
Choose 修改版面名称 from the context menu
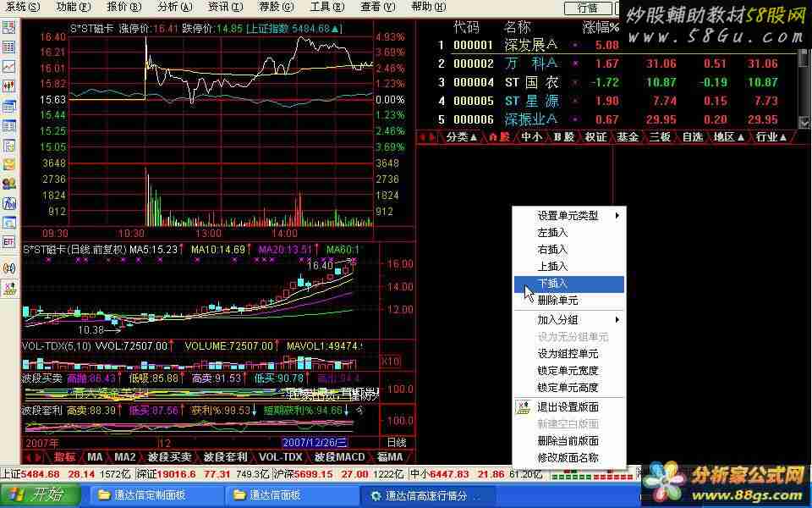[x=568, y=458]
